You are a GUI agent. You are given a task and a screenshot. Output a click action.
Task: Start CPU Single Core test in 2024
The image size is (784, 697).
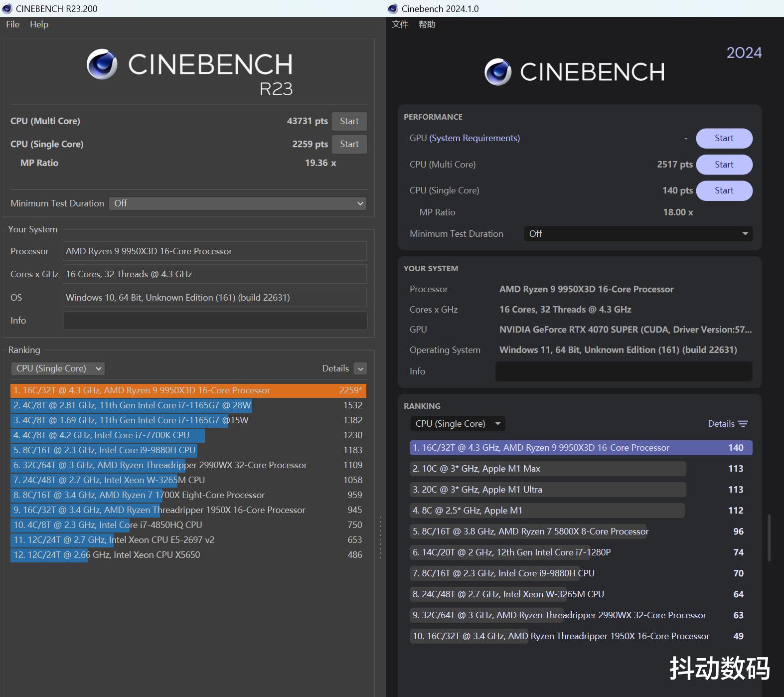724,190
